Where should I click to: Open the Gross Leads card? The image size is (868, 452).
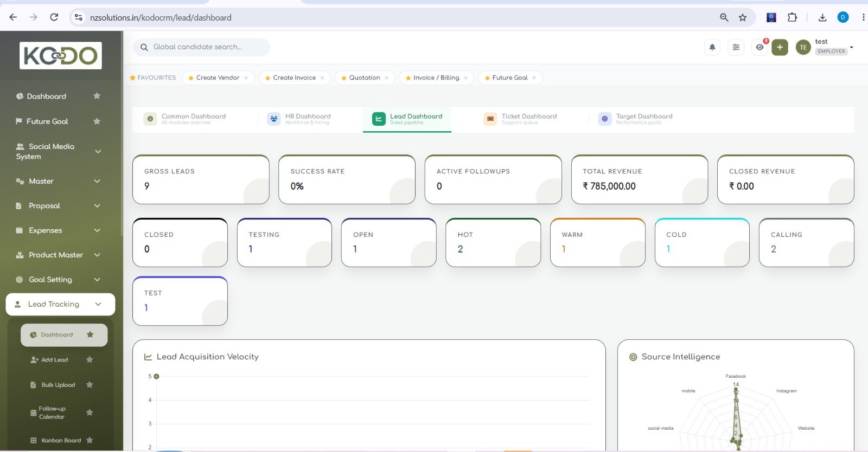pyautogui.click(x=201, y=179)
